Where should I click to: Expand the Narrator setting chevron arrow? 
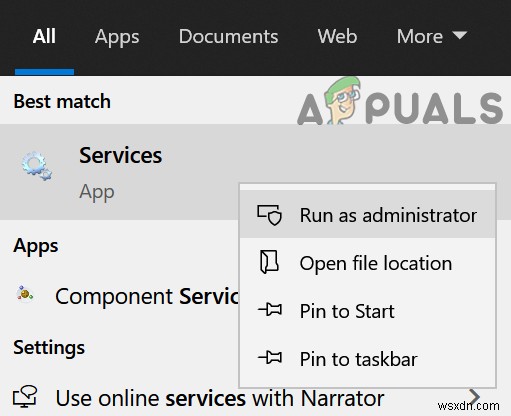(474, 396)
